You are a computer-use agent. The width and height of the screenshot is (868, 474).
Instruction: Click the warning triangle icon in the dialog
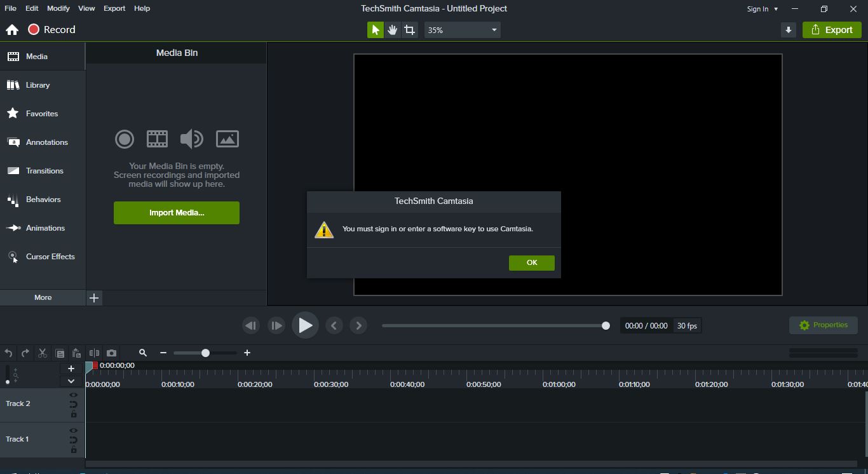coord(324,229)
